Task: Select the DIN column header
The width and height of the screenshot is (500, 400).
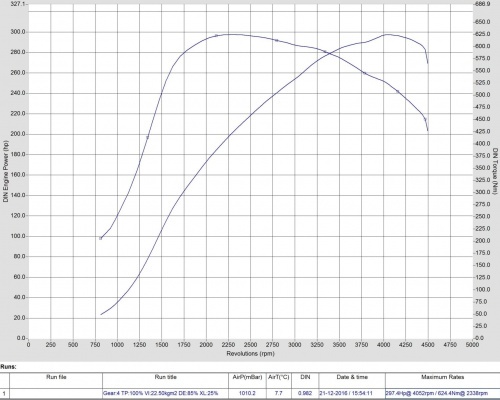Action: (305, 377)
